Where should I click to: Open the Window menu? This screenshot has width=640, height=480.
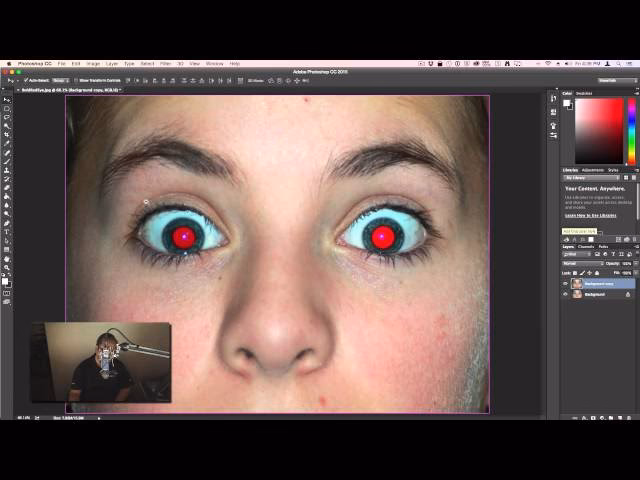point(214,64)
